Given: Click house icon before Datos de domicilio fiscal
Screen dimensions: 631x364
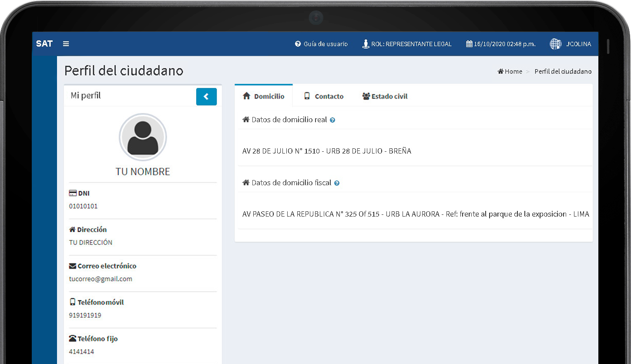Looking at the screenshot, I should point(246,183).
